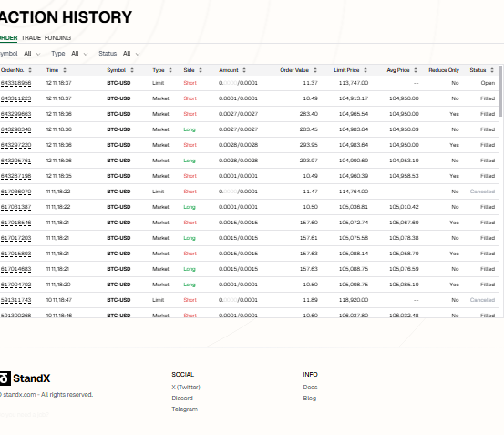Open order number 617004702

[15, 285]
